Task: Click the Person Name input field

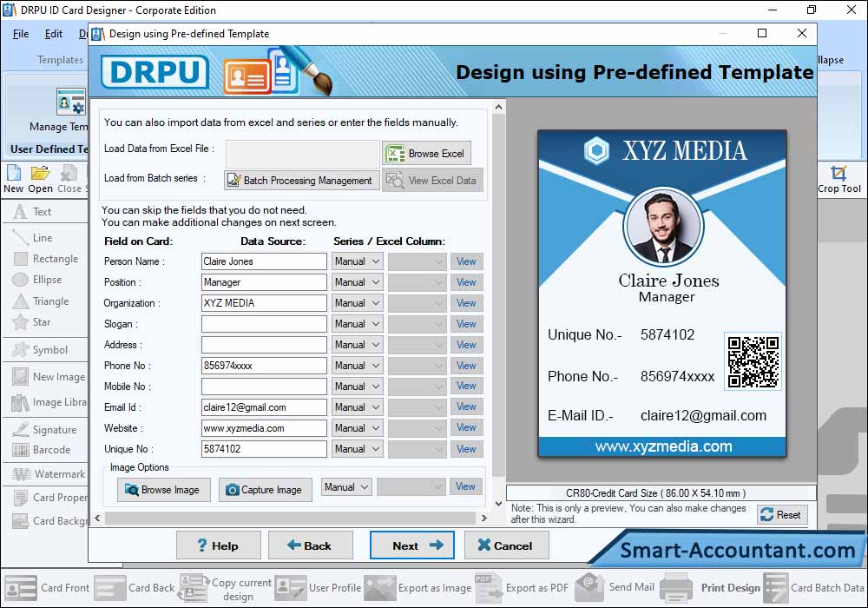Action: [x=264, y=261]
